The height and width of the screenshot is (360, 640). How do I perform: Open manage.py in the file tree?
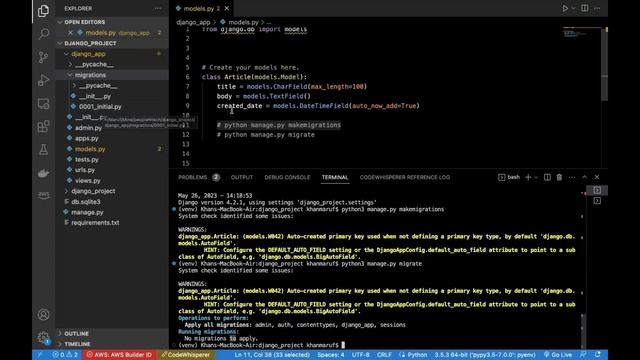pyautogui.click(x=87, y=212)
